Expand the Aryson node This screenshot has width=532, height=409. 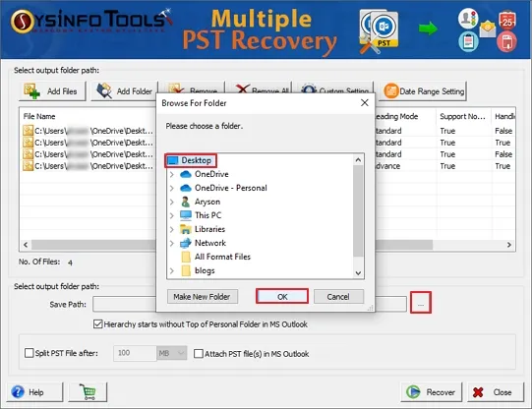click(172, 202)
